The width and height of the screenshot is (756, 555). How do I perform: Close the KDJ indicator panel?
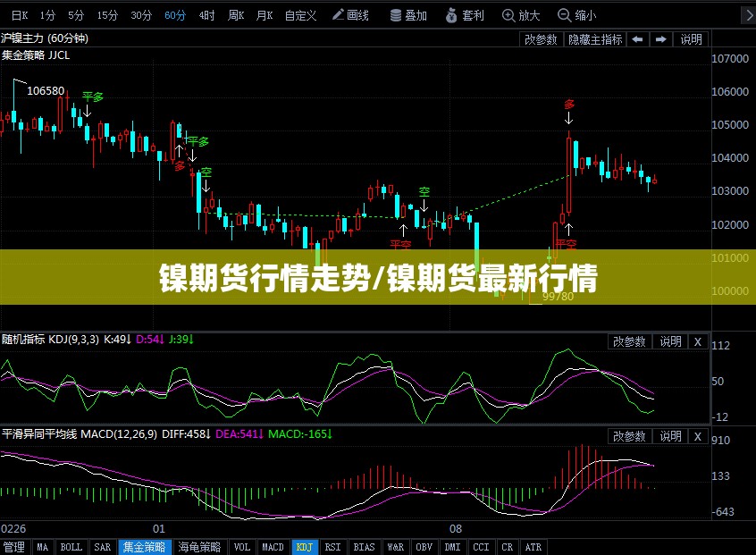coord(698,341)
